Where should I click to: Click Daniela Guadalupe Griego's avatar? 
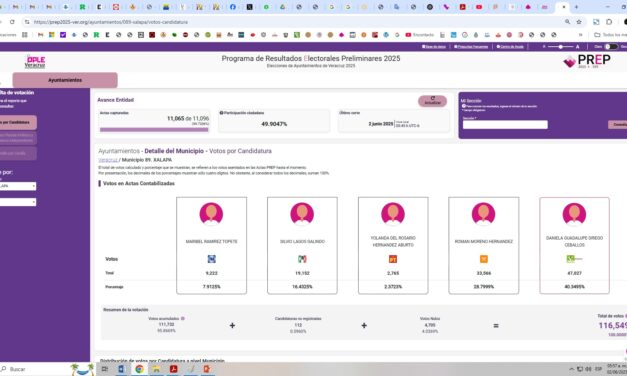[x=574, y=214]
